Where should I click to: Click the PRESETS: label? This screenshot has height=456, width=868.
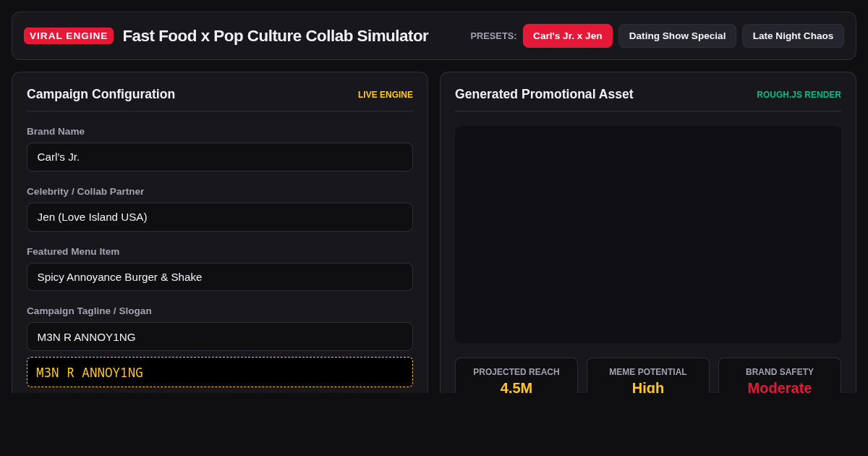(493, 35)
